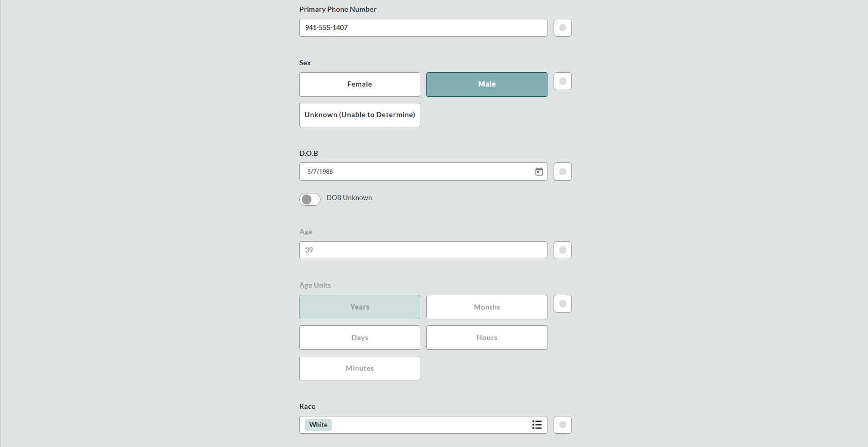Click inside the Age input field
868x447 pixels.
tap(423, 250)
